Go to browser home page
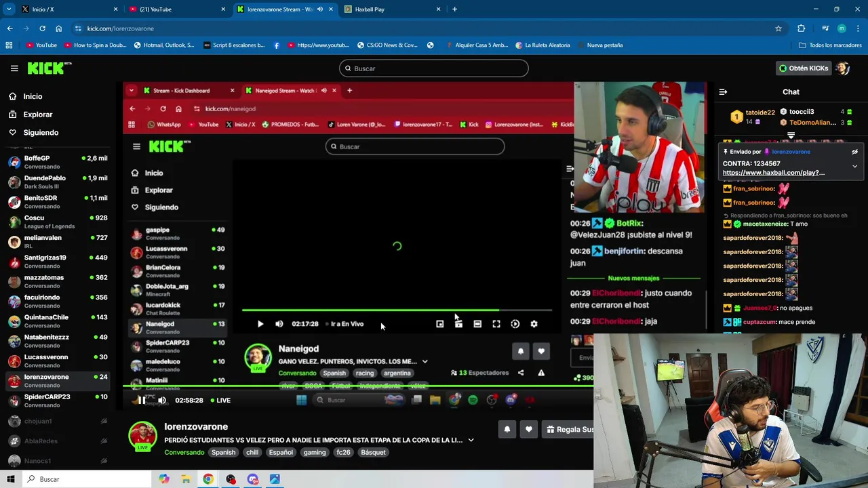 pyautogui.click(x=58, y=28)
